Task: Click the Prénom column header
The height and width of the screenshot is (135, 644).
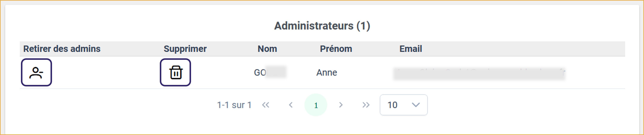Action: pyautogui.click(x=336, y=49)
